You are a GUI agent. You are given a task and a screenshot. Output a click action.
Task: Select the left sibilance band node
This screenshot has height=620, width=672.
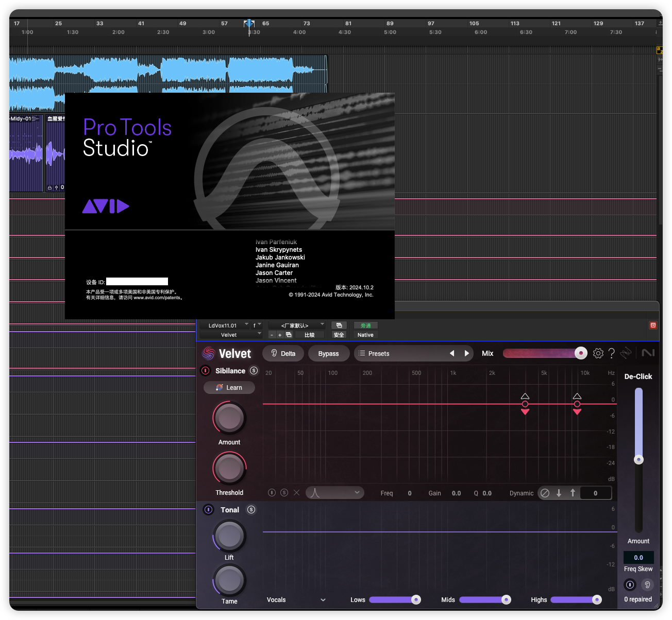(x=525, y=404)
